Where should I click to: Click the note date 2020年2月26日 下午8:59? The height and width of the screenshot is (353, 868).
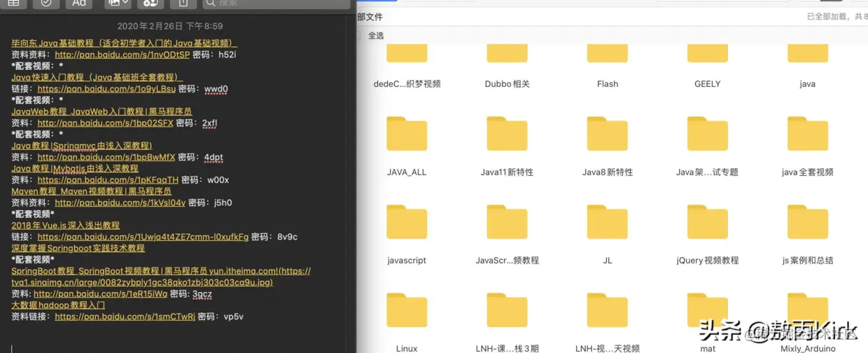[170, 27]
